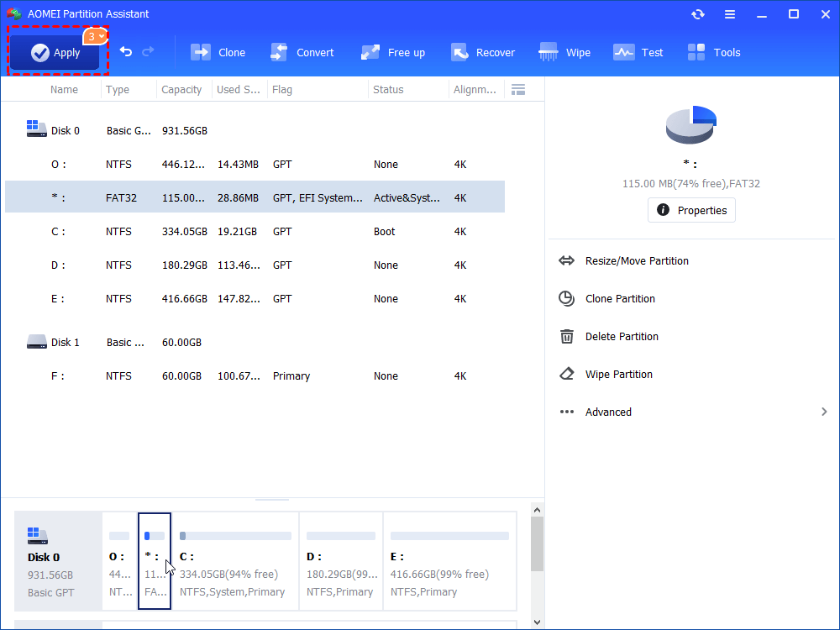This screenshot has height=630, width=840.
Task: Sort by the Name column header
Action: (x=65, y=90)
